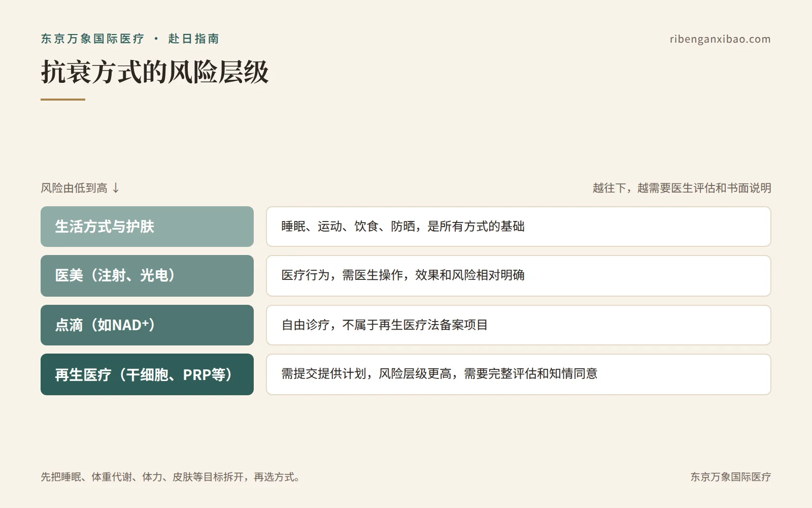812x508 pixels.
Task: Select the 再生医疗（干细胞、PRP等）card
Action: point(147,374)
